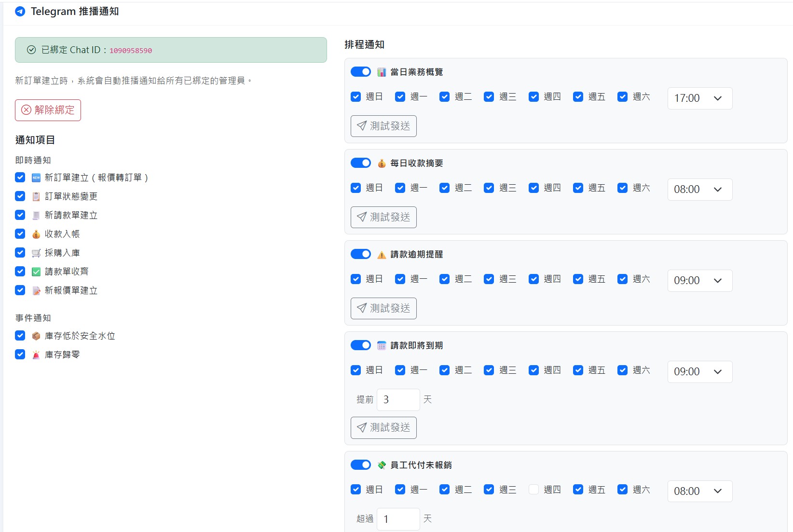The image size is (793, 532).
Task: Uncheck 週六 in 請款即將到期 row
Action: (623, 370)
